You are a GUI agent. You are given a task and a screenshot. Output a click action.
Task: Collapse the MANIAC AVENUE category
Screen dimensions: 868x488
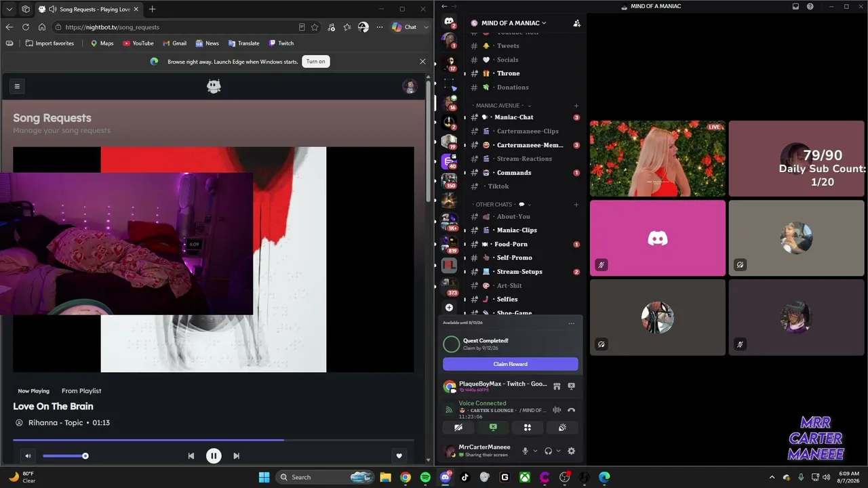point(500,106)
